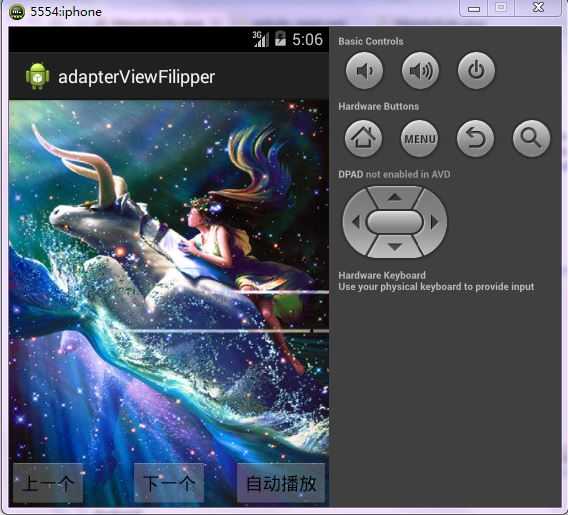Screen dimensions: 568x515
Task: Click the DPAD up arrow
Action: point(395,198)
